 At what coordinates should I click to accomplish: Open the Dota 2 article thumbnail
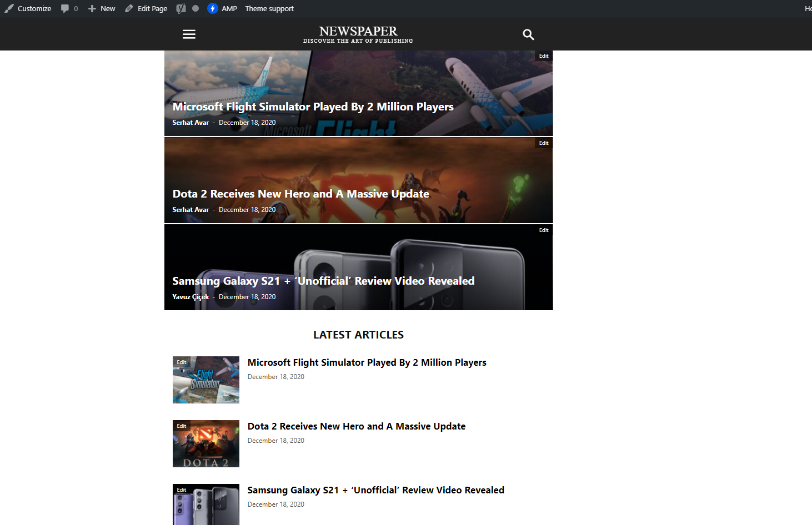[x=206, y=443]
